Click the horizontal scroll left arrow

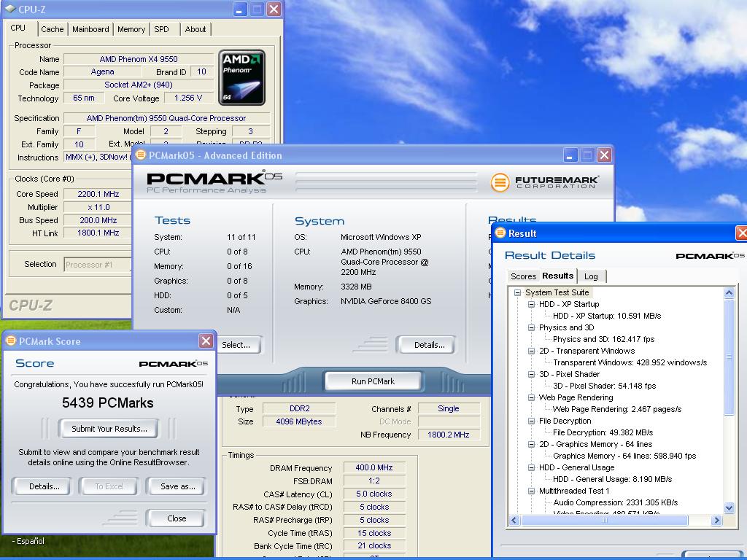(x=514, y=521)
